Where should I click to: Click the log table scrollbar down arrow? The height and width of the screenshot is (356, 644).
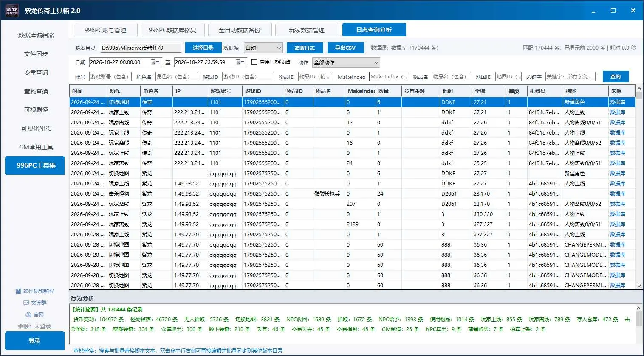tap(639, 286)
